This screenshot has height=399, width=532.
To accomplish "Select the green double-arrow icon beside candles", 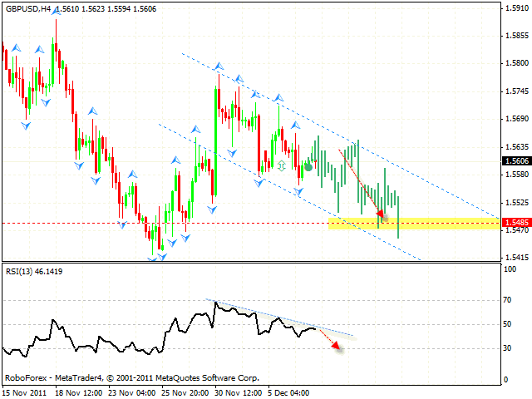I will [282, 166].
